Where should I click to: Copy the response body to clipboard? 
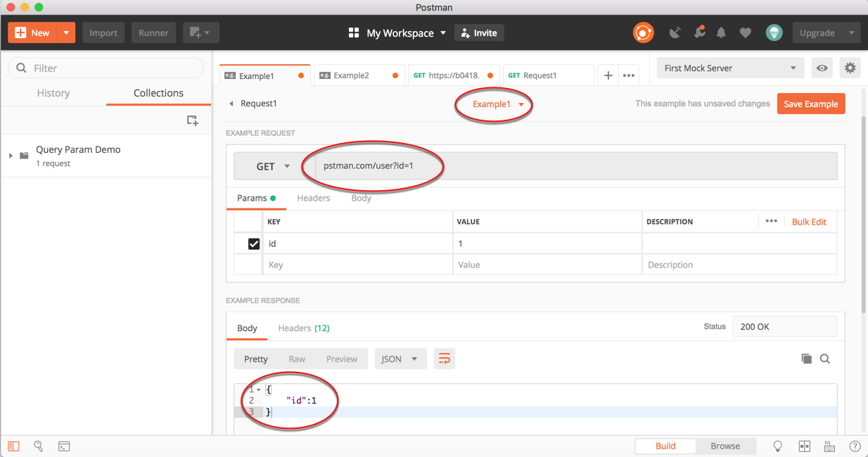tap(806, 359)
